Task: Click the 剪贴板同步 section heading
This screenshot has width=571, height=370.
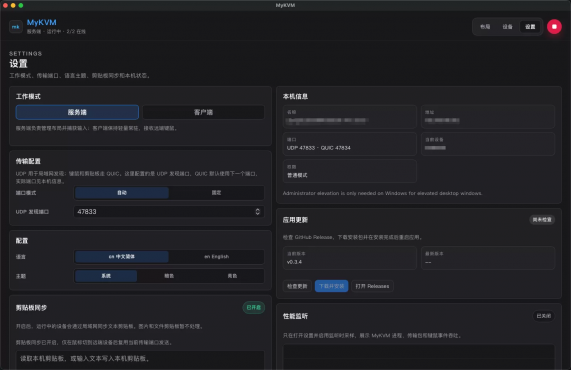Action: (x=31, y=308)
